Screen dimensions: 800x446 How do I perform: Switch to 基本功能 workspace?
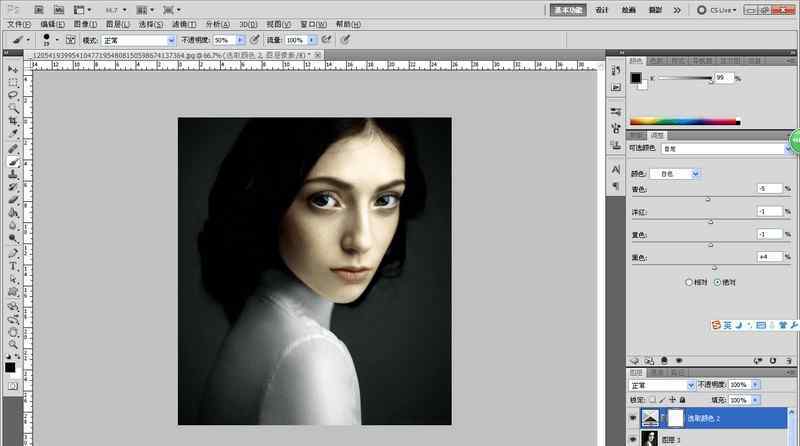coord(568,9)
